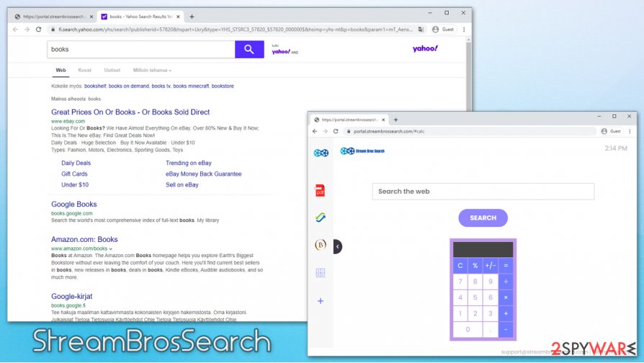Close the portal.streambrossearch tab in back window
This screenshot has height=363, width=644.
91,17
